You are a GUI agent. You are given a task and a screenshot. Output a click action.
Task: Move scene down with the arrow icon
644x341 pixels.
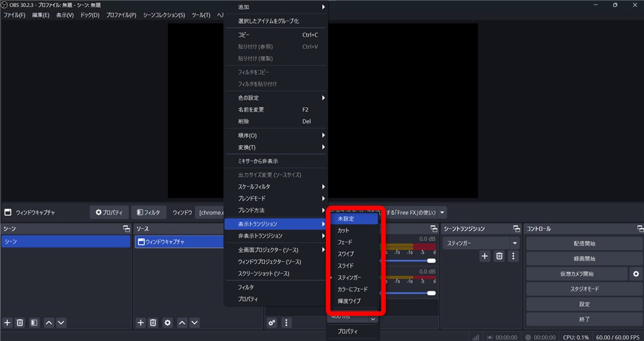pos(61,323)
